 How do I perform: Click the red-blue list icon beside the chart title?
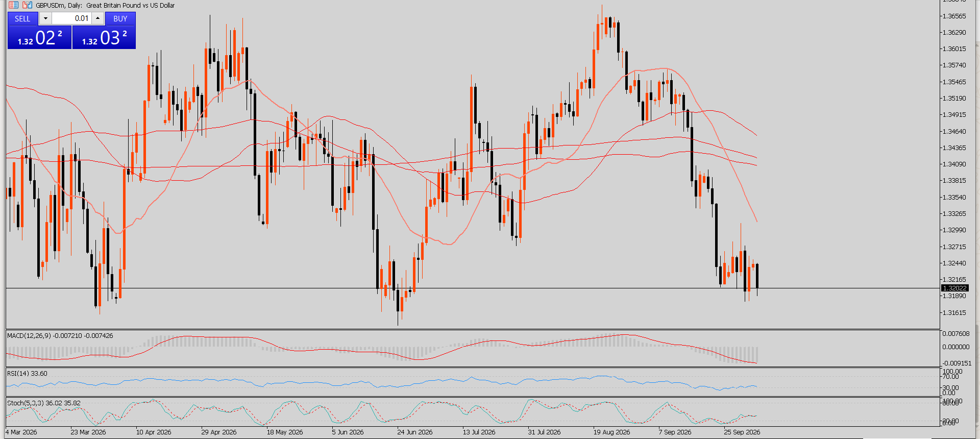pyautogui.click(x=13, y=5)
